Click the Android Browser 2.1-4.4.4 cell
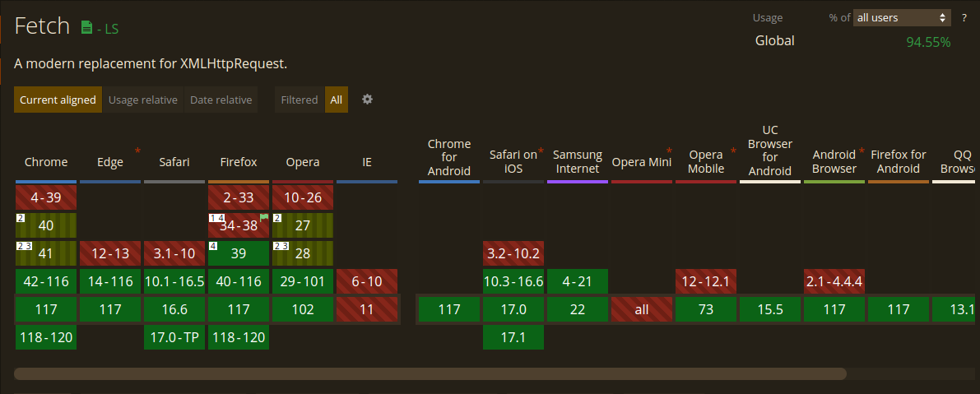Viewport: 980px width, 394px height. pos(834,281)
